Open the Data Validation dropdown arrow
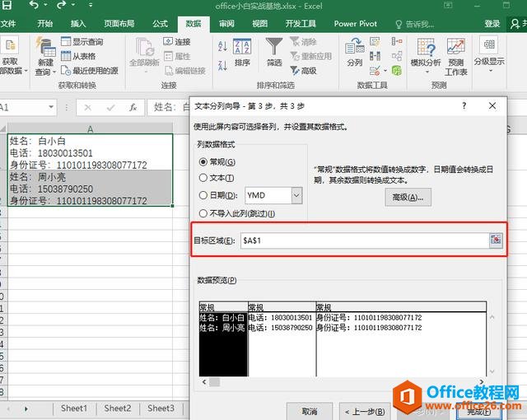Screen dimensions: 527x420 tap(385, 71)
